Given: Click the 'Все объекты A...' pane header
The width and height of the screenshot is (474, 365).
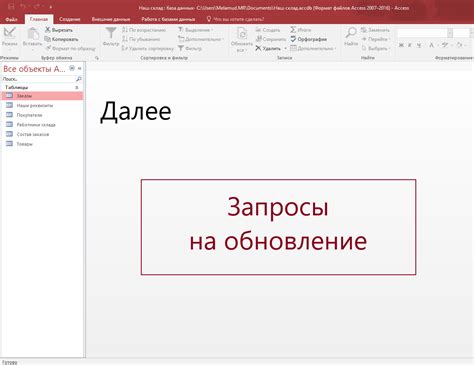Looking at the screenshot, I should 34,69.
